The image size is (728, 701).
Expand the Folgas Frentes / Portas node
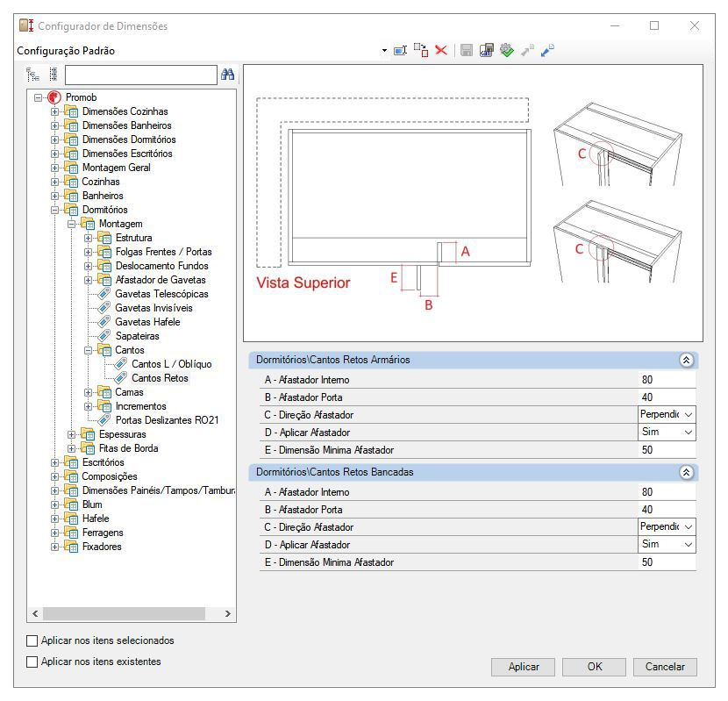[89, 253]
